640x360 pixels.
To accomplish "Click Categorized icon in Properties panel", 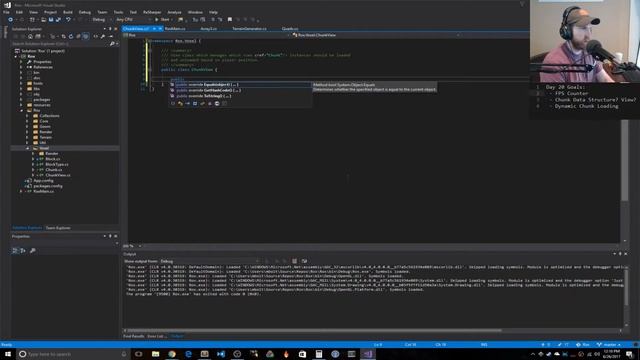I will tap(15, 251).
